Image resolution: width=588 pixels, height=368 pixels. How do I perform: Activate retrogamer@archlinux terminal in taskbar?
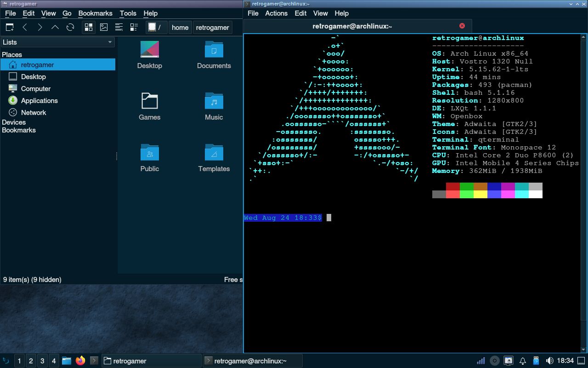[x=252, y=361]
